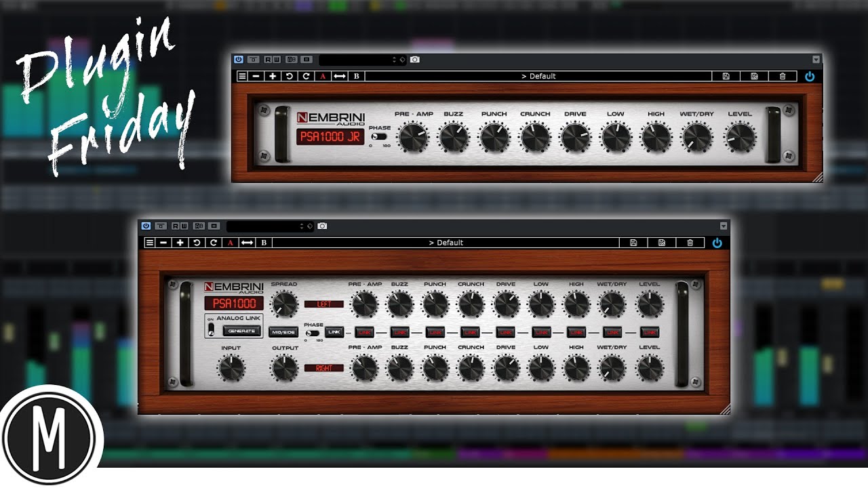Open the preset name field in PSA1000 JR header

363,60
